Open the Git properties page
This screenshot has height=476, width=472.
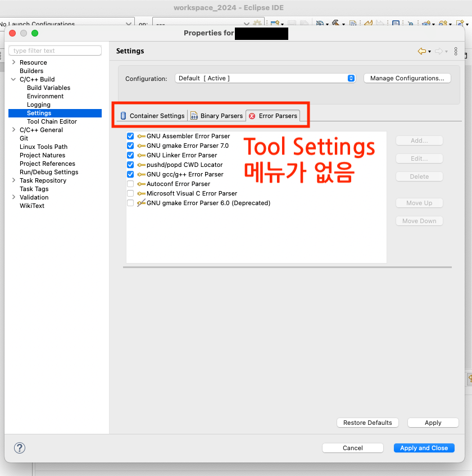tap(24, 138)
